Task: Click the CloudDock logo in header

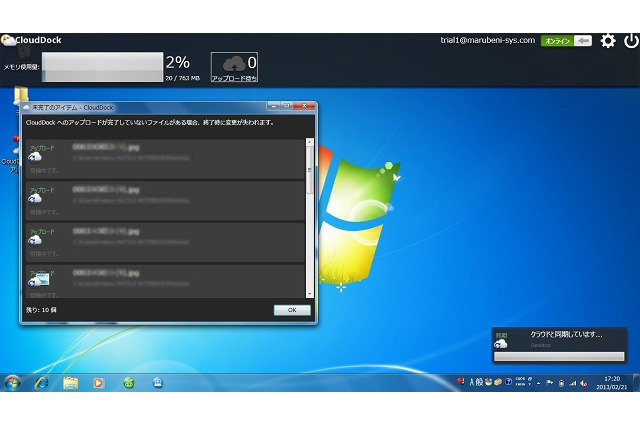Action: coord(32,40)
